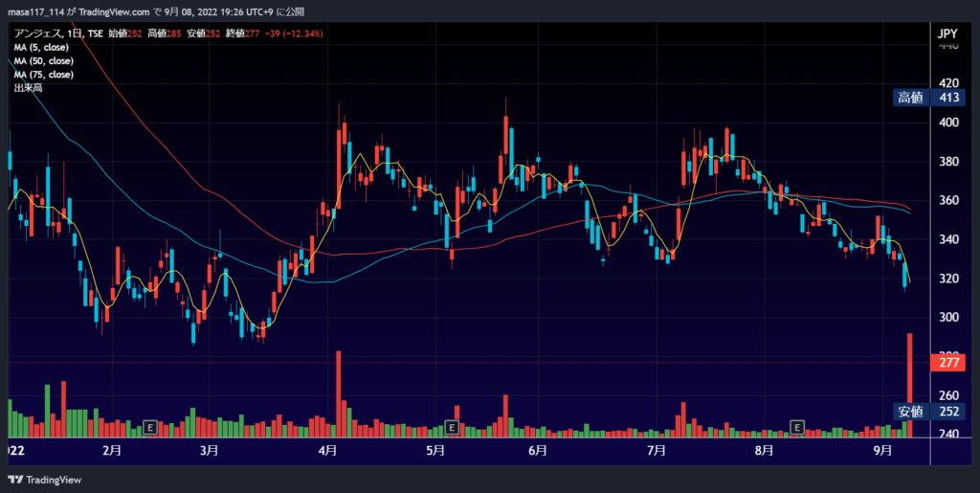Select the MA (75, close) indicator legend
980x493 pixels.
pyautogui.click(x=44, y=75)
